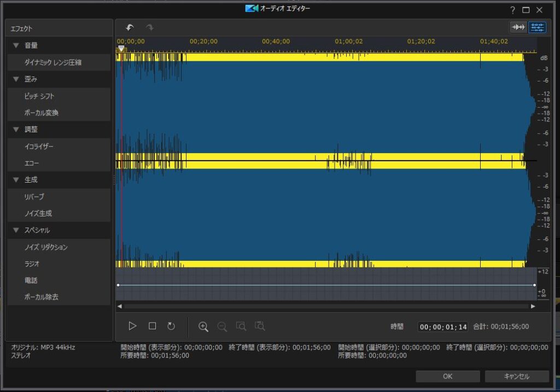Viewport: 560px width, 392px height.
Task: Confirm changes with the OK button
Action: coord(447,376)
